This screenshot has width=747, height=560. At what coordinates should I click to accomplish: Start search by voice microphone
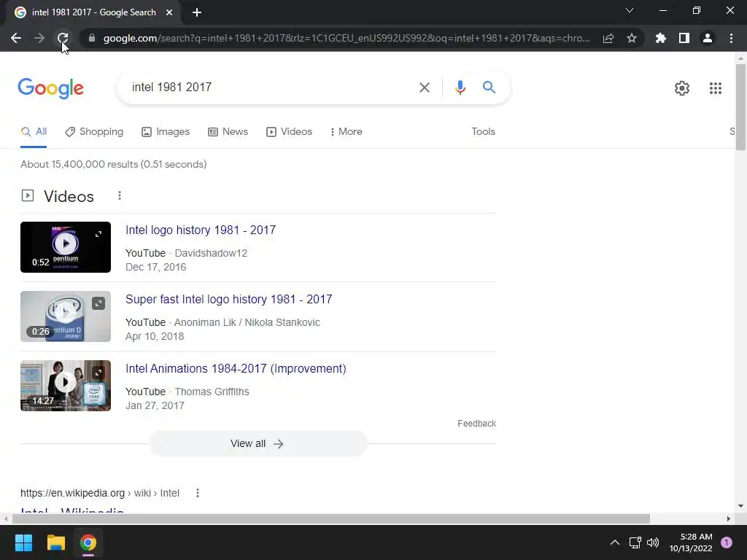460,87
